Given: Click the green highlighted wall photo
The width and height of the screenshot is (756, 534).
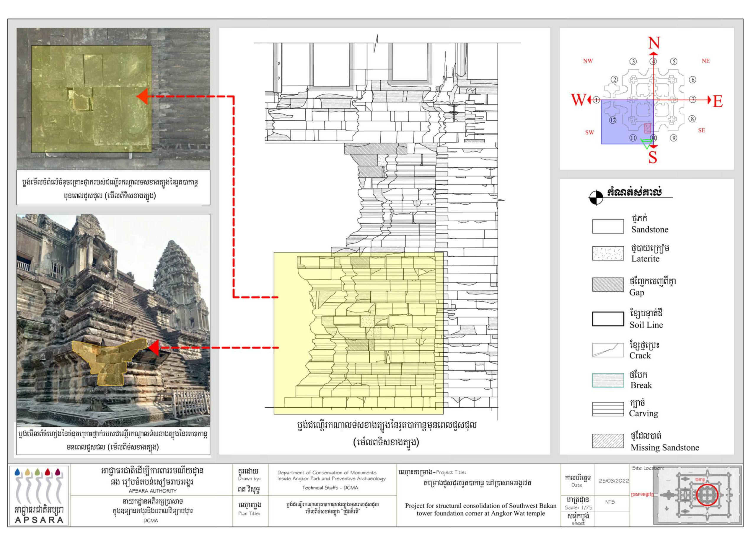Looking at the screenshot, I should pyautogui.click(x=92, y=99).
